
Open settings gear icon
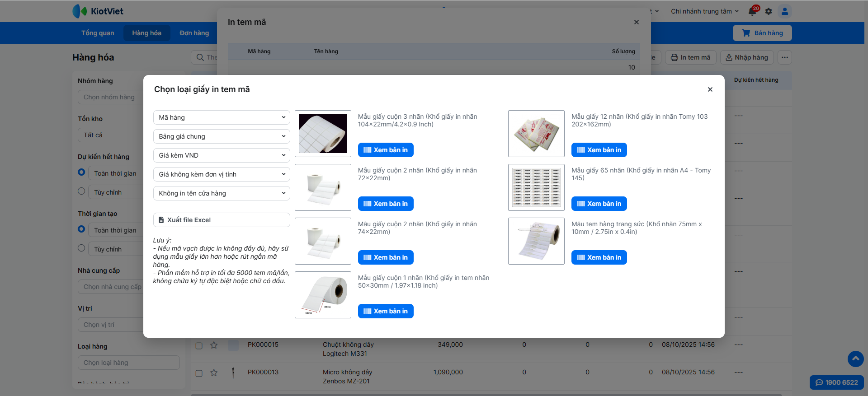pyautogui.click(x=769, y=11)
